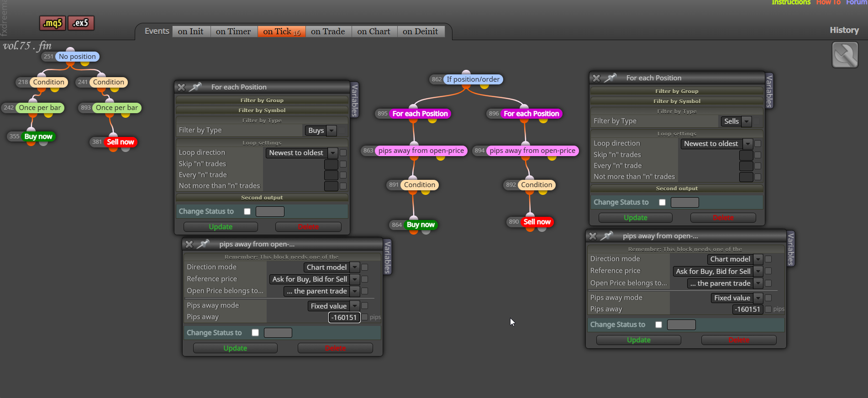Click pin icon on left For each Position panel
The height and width of the screenshot is (398, 868).
click(x=195, y=87)
